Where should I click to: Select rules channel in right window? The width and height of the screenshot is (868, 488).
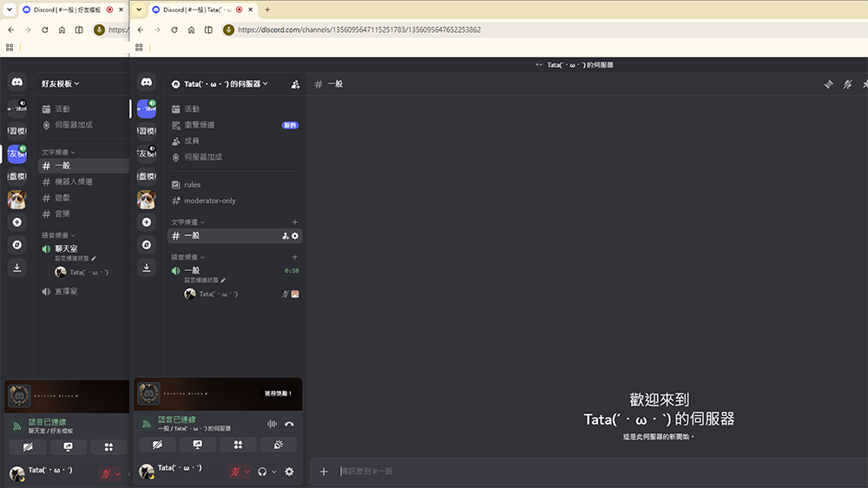pyautogui.click(x=234, y=184)
